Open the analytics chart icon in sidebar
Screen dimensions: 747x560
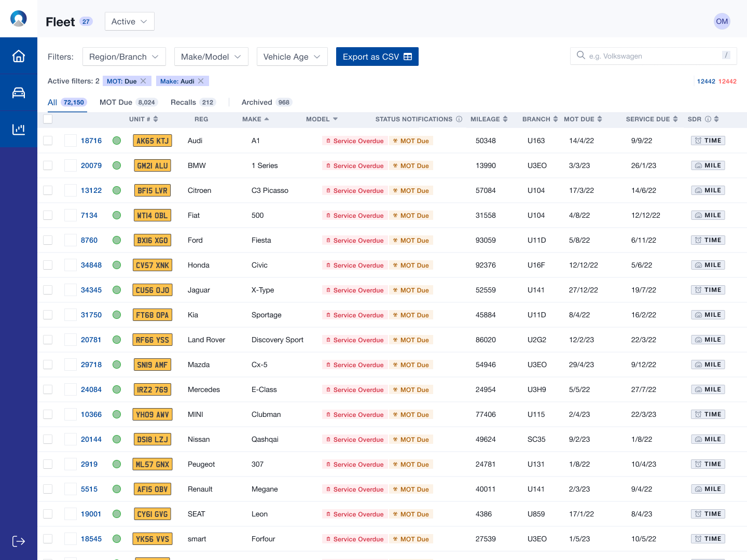tap(19, 130)
